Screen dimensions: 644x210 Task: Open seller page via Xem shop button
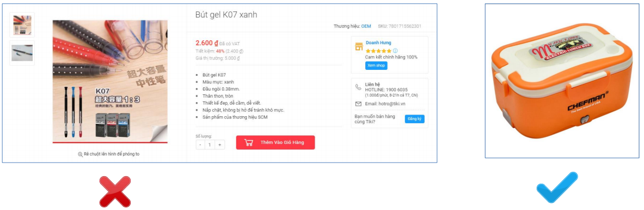coord(376,65)
